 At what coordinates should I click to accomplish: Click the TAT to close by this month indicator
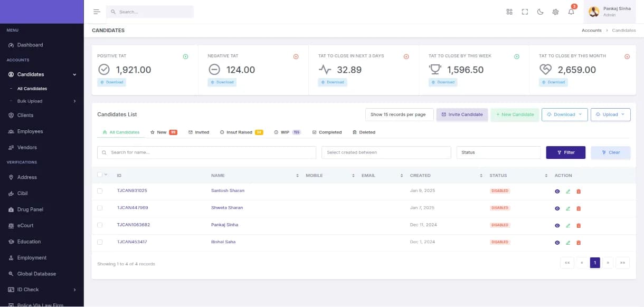(627, 56)
